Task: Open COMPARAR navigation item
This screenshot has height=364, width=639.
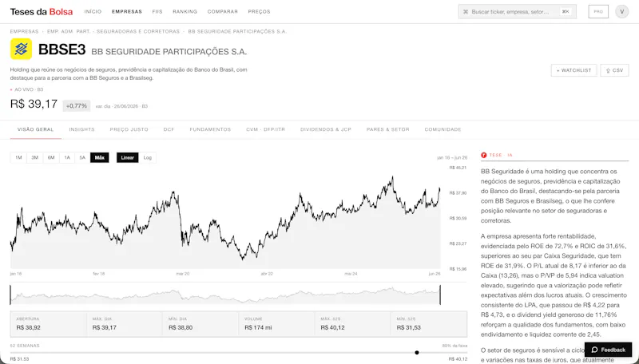Action: pos(223,11)
